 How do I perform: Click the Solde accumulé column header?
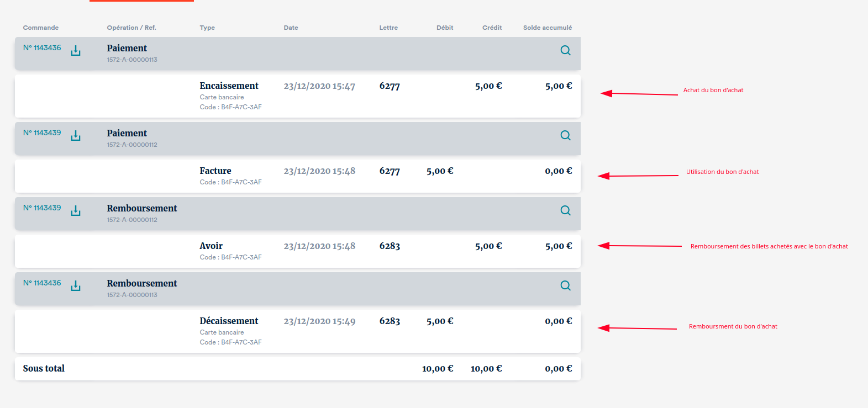547,28
